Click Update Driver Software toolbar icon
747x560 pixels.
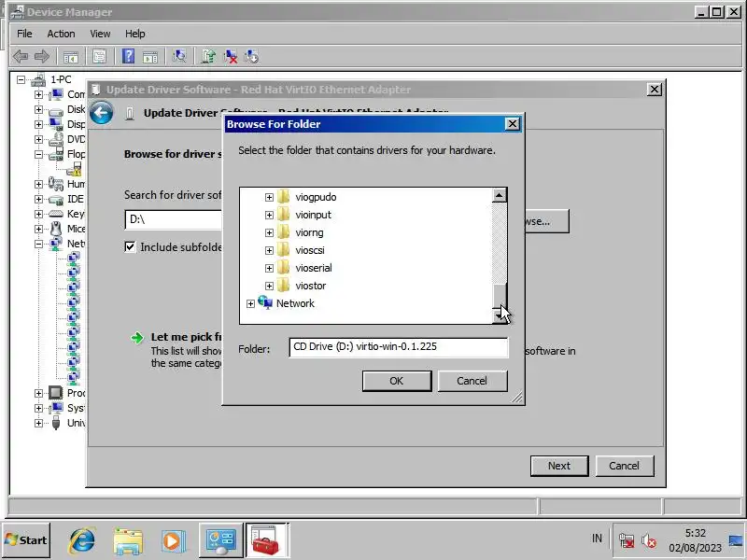[x=208, y=57]
